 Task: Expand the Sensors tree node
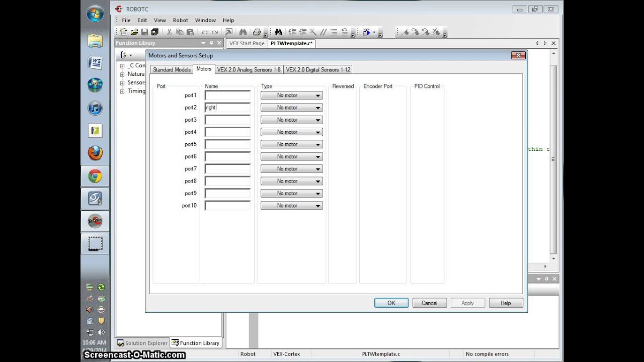(122, 83)
